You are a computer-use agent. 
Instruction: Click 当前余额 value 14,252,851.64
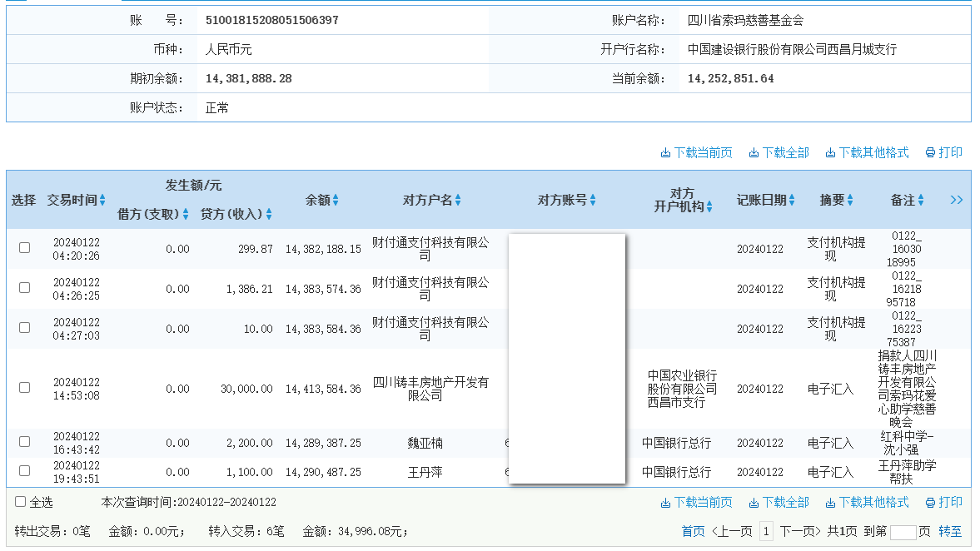point(730,79)
